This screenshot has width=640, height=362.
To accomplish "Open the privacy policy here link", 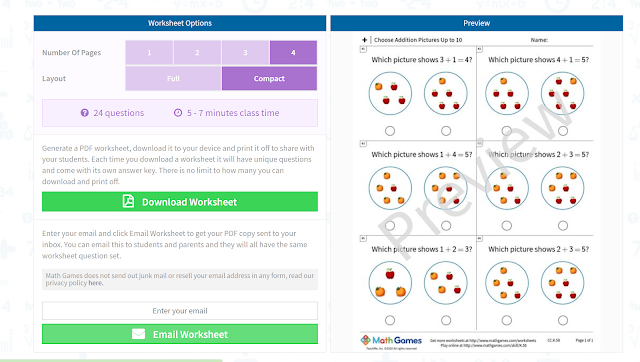I will pyautogui.click(x=95, y=283).
